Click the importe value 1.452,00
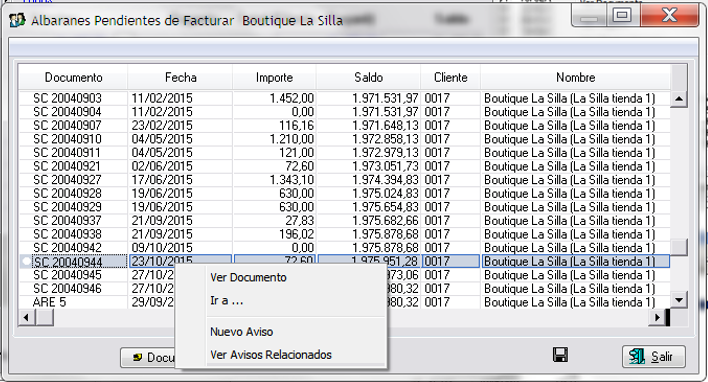 pyautogui.click(x=292, y=98)
